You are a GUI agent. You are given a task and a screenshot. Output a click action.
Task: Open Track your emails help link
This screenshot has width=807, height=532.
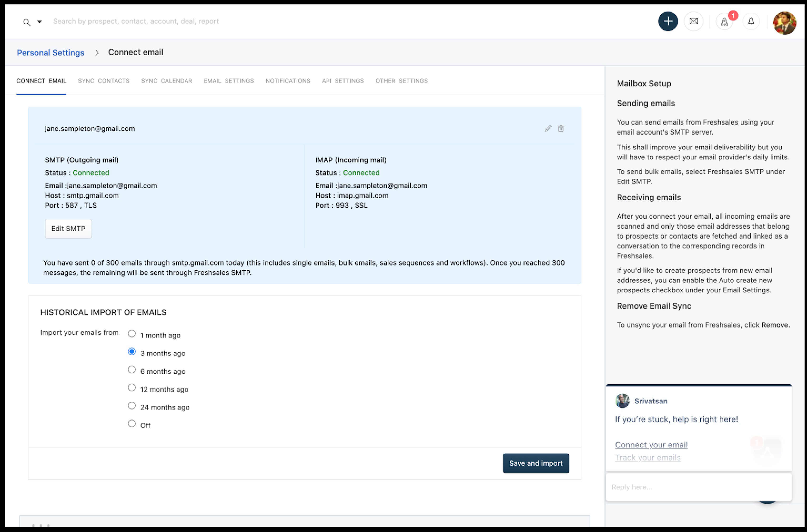click(648, 457)
